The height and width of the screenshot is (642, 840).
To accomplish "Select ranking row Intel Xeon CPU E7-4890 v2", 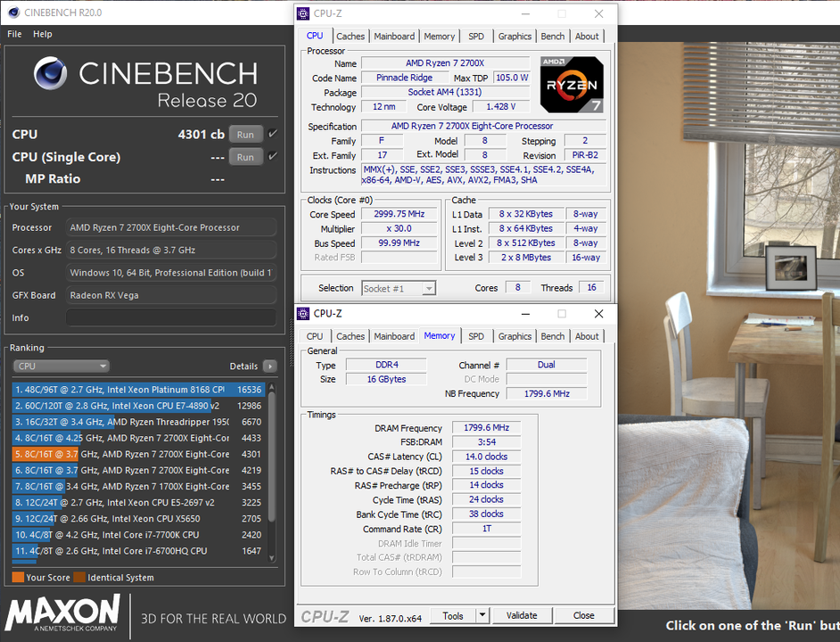I will pos(137,406).
